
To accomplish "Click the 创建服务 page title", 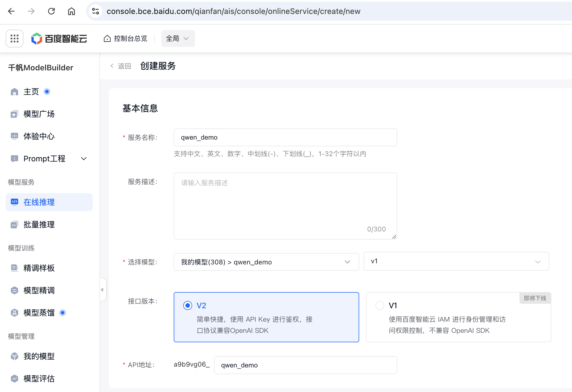I will pos(158,66).
